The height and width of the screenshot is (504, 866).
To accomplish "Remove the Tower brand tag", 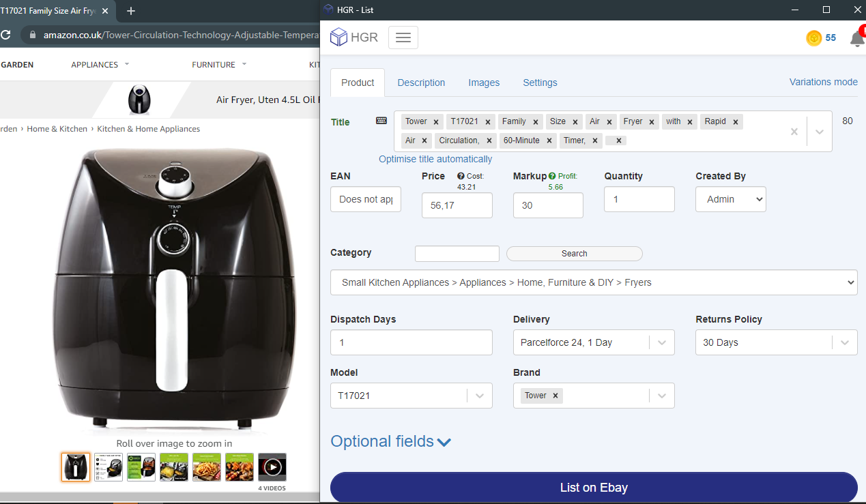I will coord(555,396).
